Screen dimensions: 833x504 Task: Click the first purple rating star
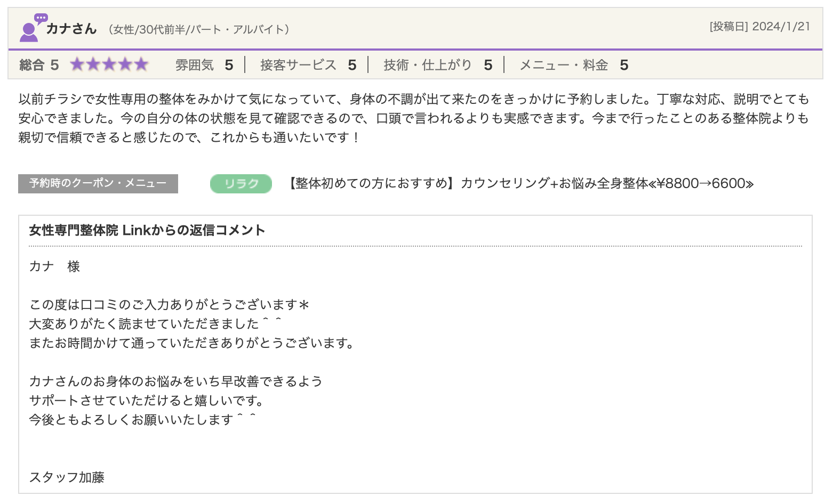coord(77,64)
